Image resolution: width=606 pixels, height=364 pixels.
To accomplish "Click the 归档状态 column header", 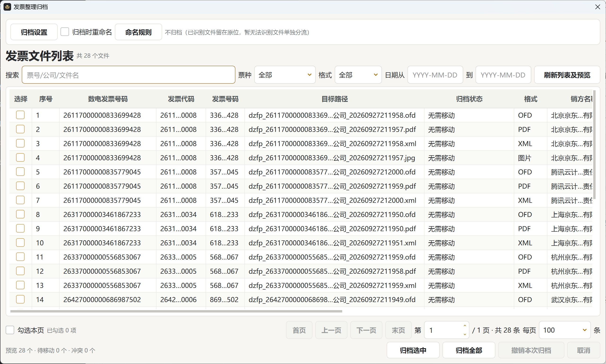I will [469, 99].
